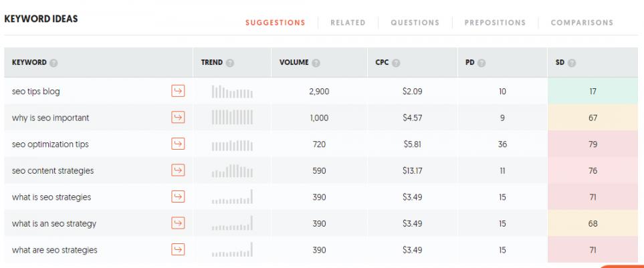644x268 pixels.
Task: Click arrow icon beside 'what is seo strategies'
Action: (x=178, y=197)
